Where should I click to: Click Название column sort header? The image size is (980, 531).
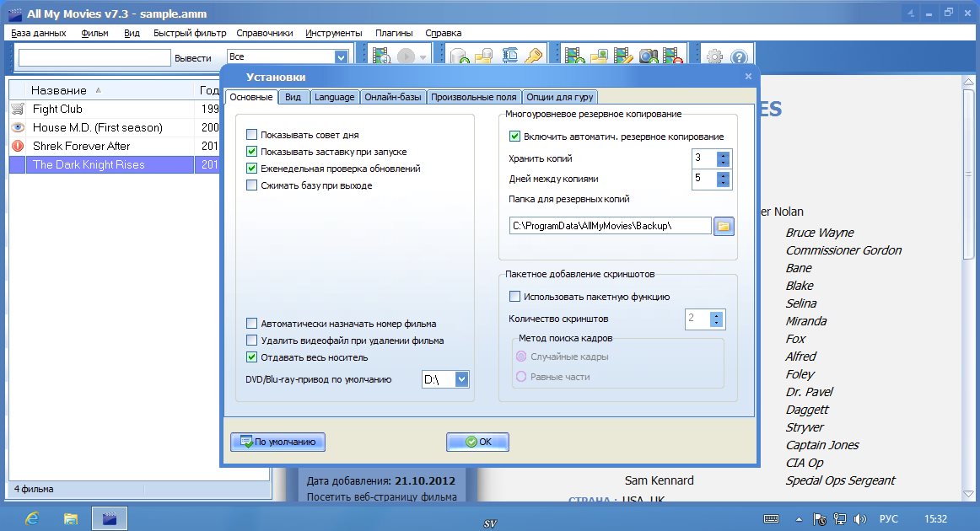pyautogui.click(x=103, y=90)
